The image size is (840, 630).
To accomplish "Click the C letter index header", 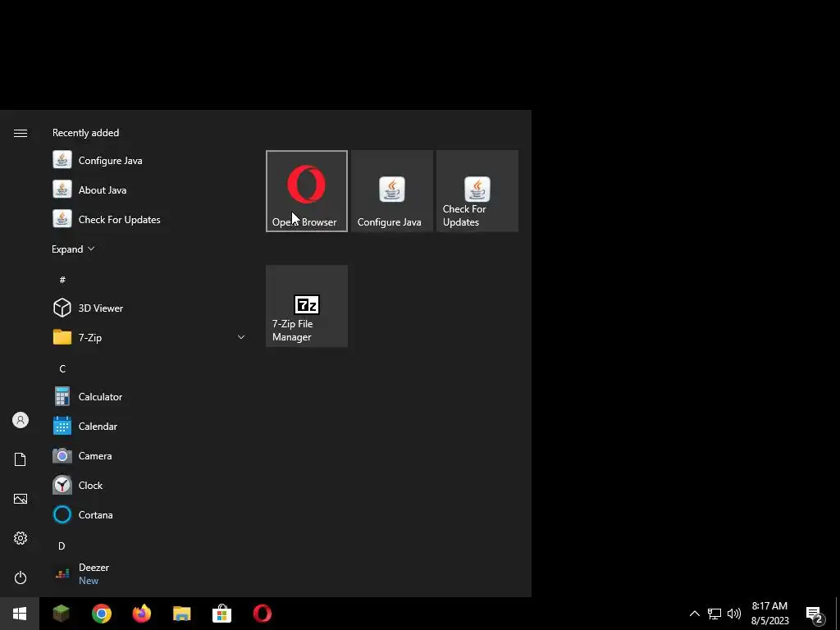I will click(x=62, y=368).
